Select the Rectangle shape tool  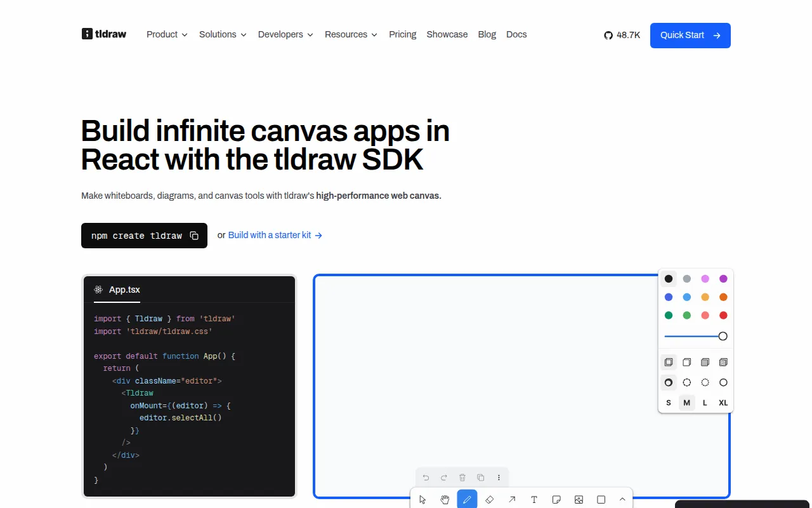(601, 500)
